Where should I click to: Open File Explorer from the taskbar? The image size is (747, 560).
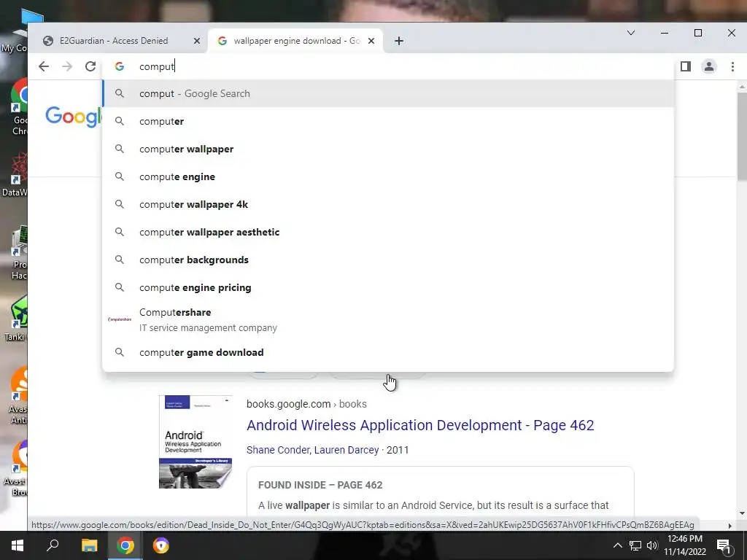tap(89, 545)
